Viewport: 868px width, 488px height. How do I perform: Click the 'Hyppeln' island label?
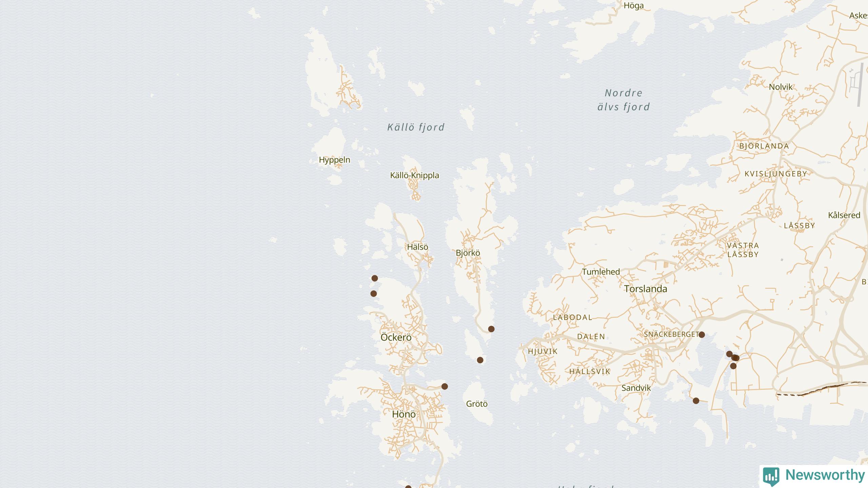(x=335, y=160)
